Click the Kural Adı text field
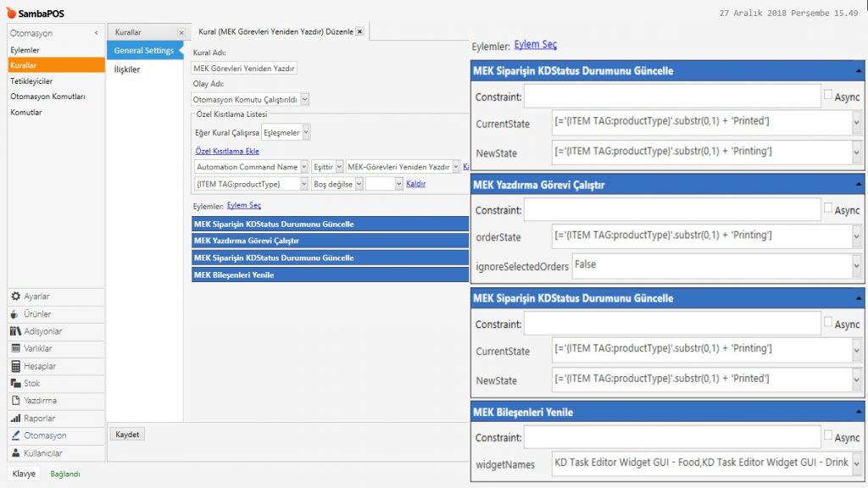The width and height of the screenshot is (868, 488). [x=244, y=69]
